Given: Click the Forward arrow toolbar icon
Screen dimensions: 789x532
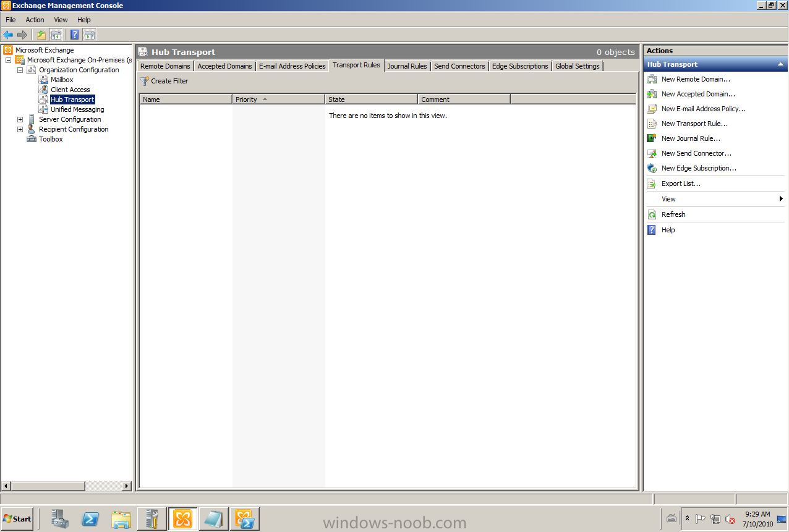Looking at the screenshot, I should click(22, 35).
